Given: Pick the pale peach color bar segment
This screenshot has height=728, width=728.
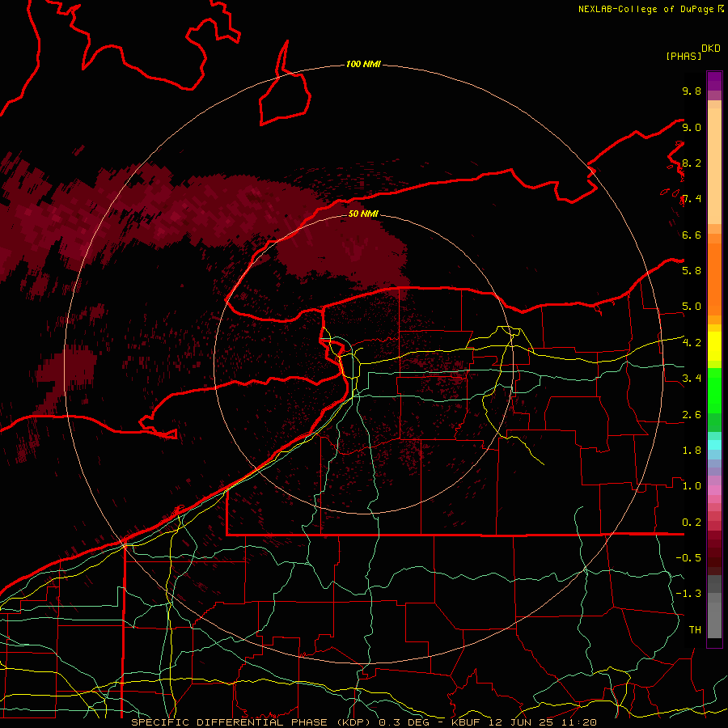Looking at the screenshot, I should coord(714,166).
